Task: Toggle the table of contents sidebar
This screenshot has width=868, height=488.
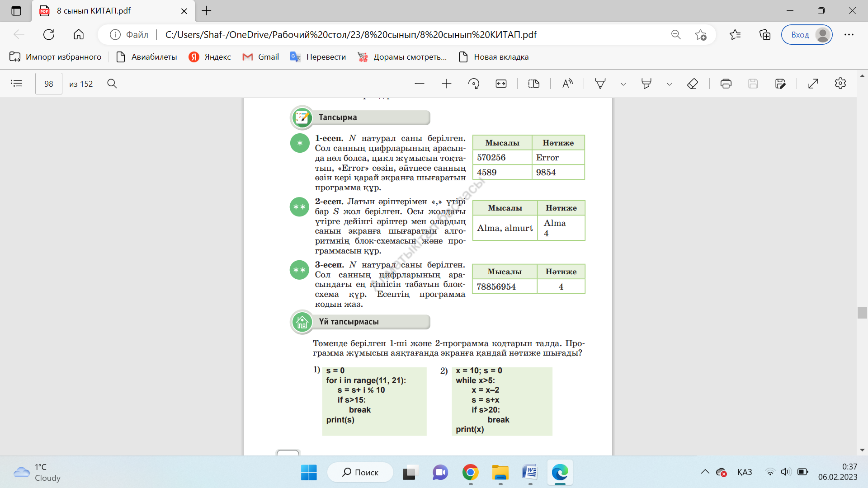Action: click(x=16, y=84)
